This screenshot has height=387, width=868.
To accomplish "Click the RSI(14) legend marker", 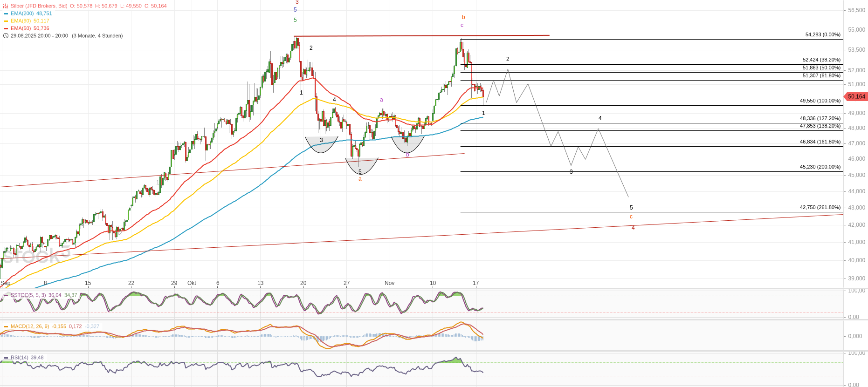I will (x=6, y=358).
